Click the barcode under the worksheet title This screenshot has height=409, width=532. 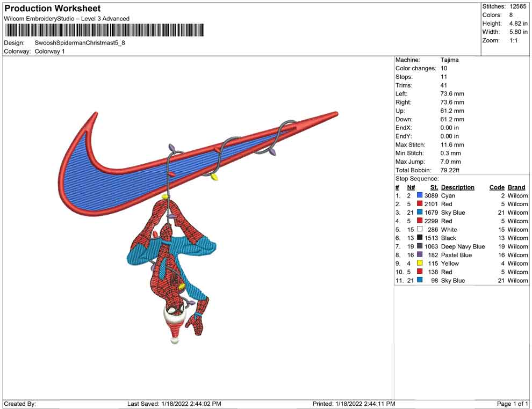104,30
